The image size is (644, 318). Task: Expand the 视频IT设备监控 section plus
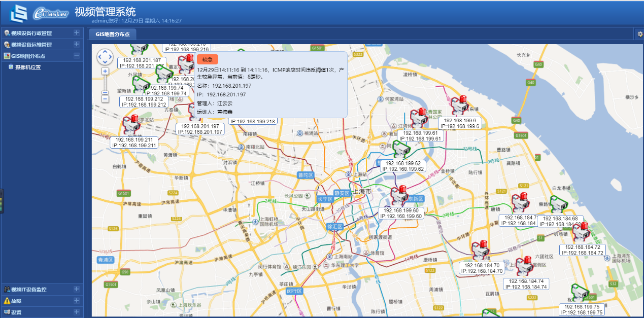pos(77,289)
